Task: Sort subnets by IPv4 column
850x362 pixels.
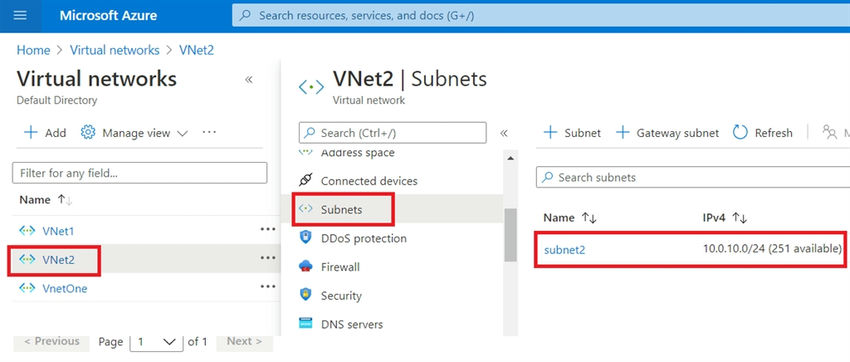Action: pos(725,218)
